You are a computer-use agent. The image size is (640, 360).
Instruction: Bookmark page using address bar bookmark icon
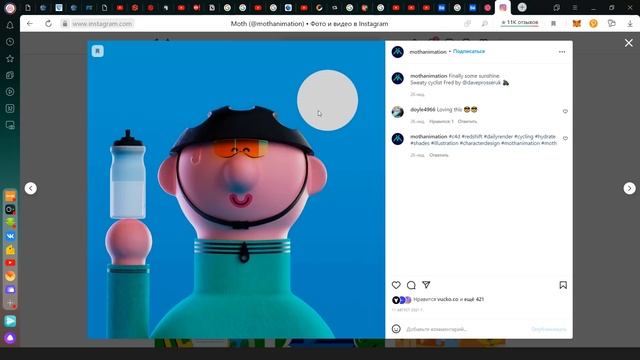(x=553, y=24)
